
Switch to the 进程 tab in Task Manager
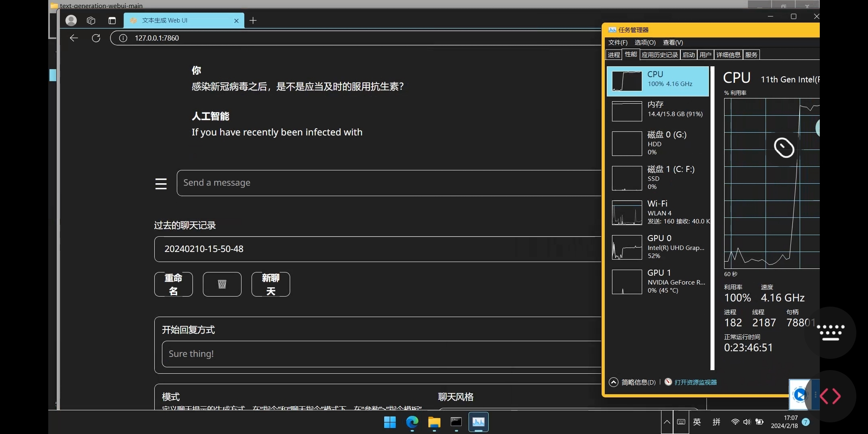tap(614, 55)
